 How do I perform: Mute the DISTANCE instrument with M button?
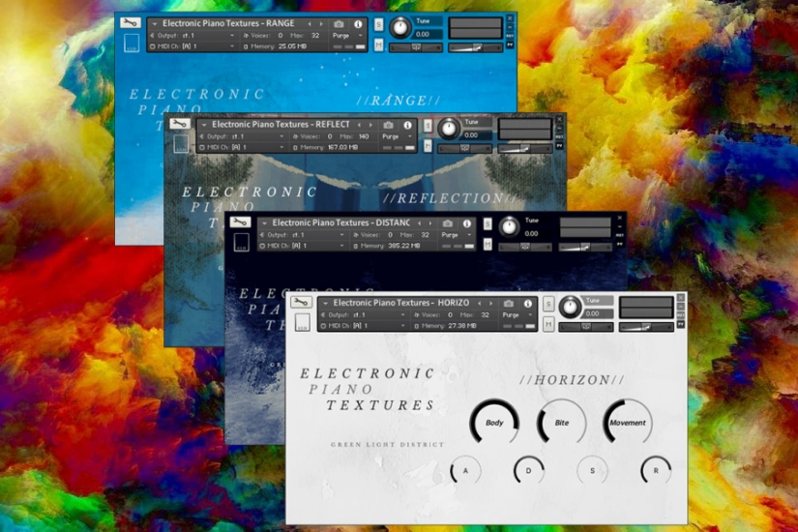coord(488,245)
